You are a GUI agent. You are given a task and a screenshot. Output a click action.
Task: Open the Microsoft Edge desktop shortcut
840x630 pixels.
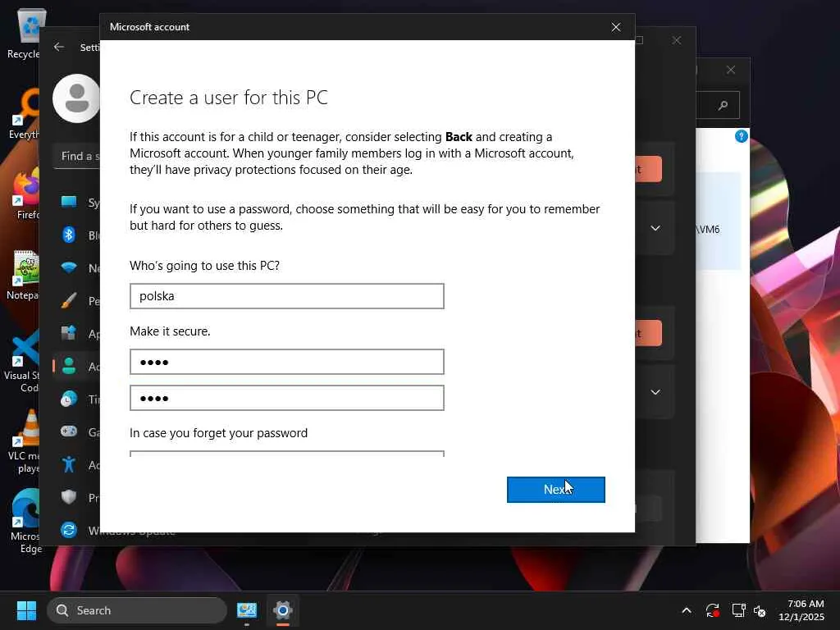point(25,521)
